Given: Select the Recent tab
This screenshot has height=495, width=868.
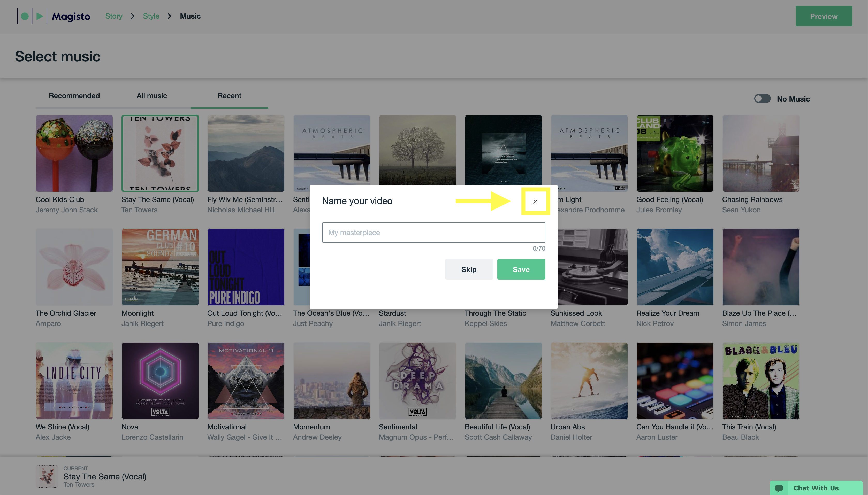Looking at the screenshot, I should pyautogui.click(x=229, y=96).
